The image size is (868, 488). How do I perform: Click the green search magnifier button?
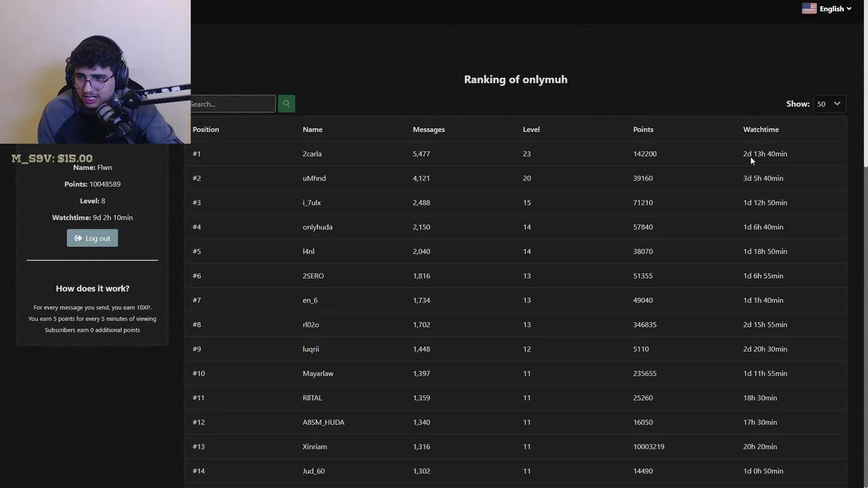[286, 104]
